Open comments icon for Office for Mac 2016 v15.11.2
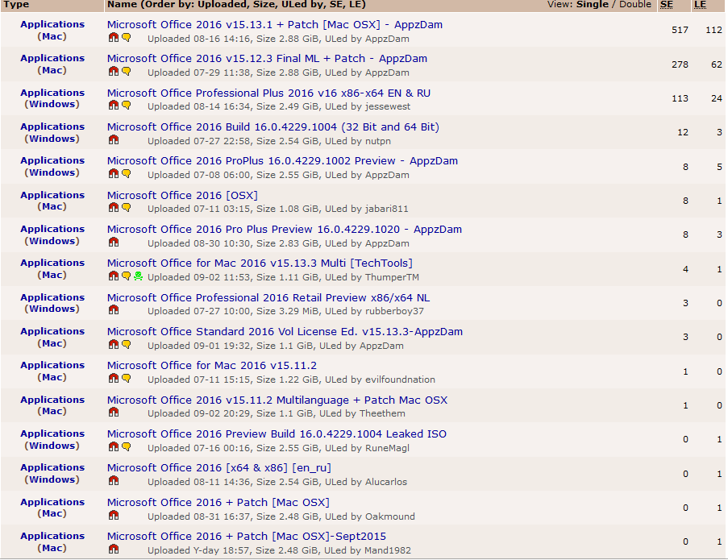This screenshot has height=560, width=728. point(127,379)
